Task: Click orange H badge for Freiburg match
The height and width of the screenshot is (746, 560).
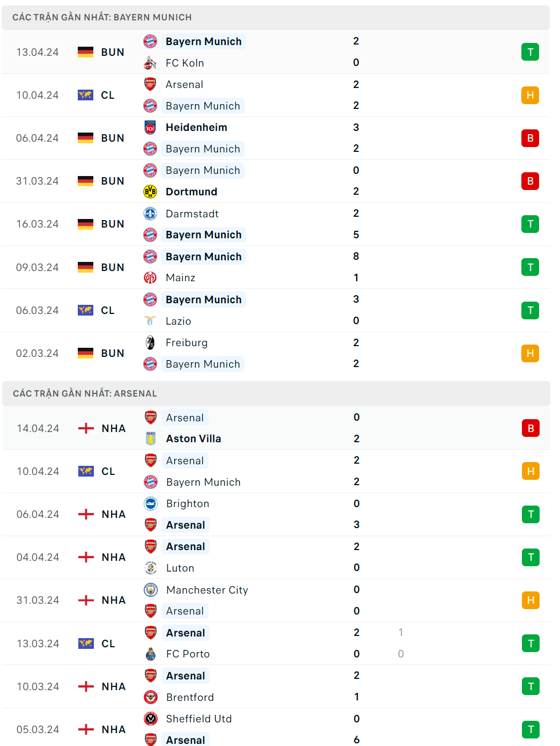Action: (530, 353)
